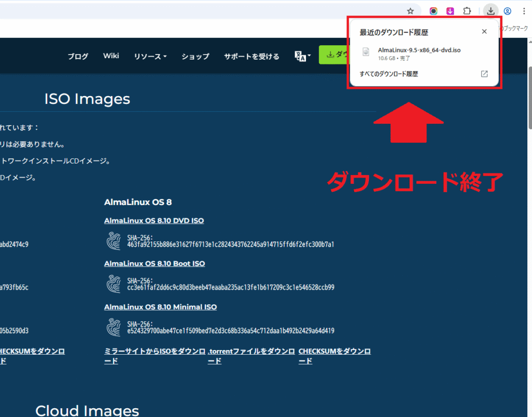Viewport: 532px width, 417px height.
Task: Click the page's vertical scrollbar thumb
Action: (x=530, y=98)
